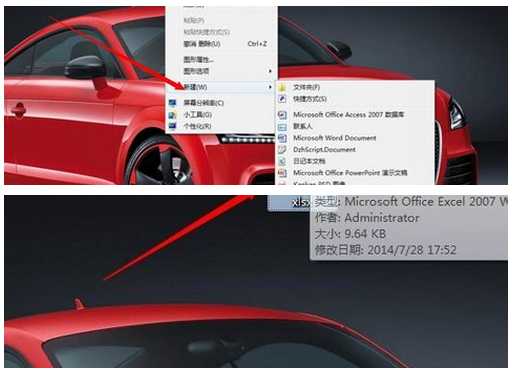Expand the 图形选项 submenu arrow
The height and width of the screenshot is (368, 508).
click(270, 71)
